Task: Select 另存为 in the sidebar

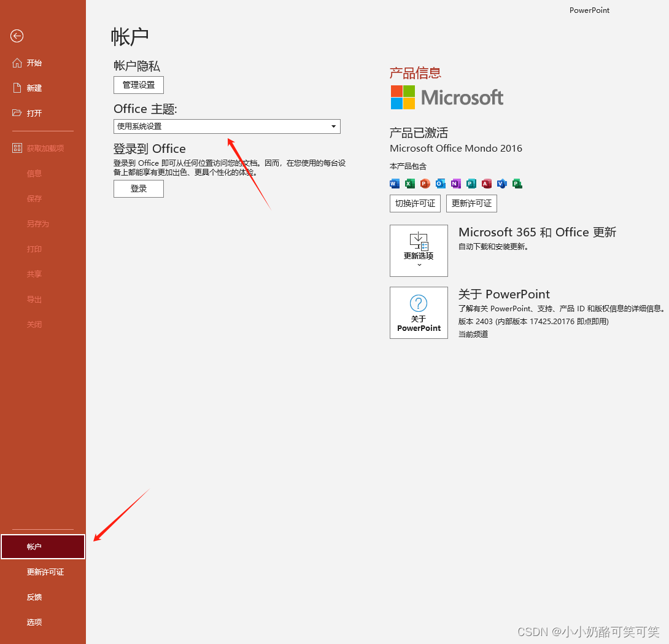Action: (43, 223)
